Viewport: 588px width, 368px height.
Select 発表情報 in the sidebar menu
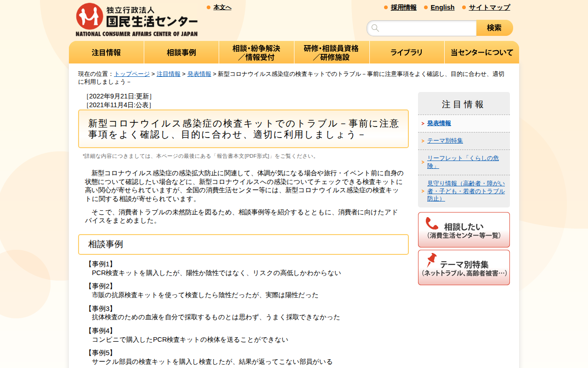(x=439, y=123)
